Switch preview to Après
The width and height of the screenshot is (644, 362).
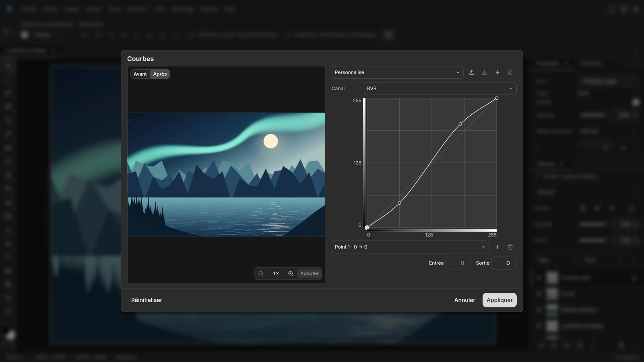tap(160, 74)
